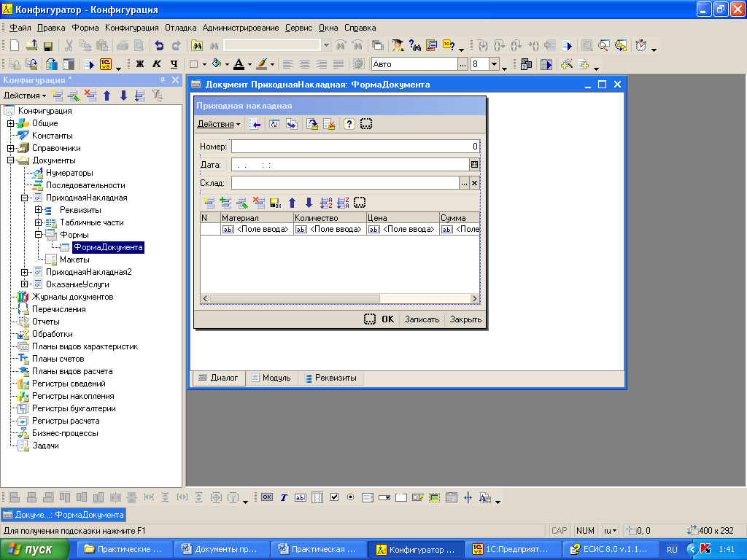The height and width of the screenshot is (560, 747).
Task: Click the justify text alignment icon
Action: [338, 64]
